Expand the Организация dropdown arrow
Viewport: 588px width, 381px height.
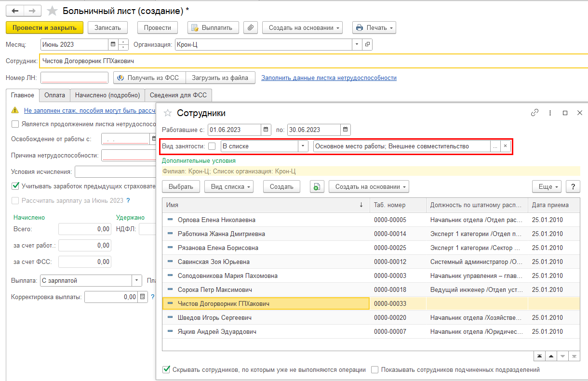coord(357,44)
